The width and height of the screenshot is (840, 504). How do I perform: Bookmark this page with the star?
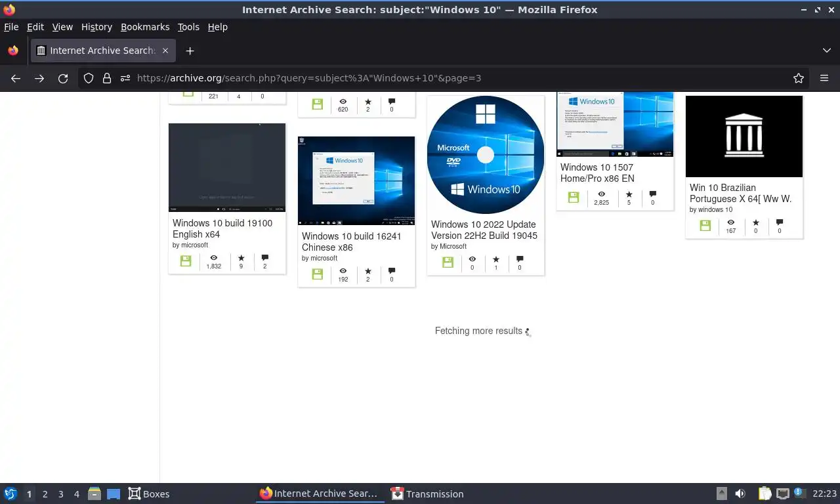(799, 78)
